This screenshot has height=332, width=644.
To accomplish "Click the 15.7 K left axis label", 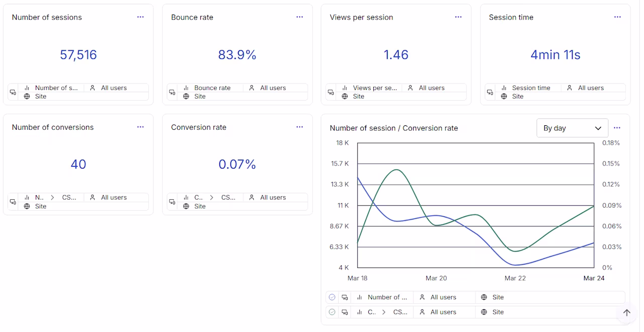I will [340, 163].
